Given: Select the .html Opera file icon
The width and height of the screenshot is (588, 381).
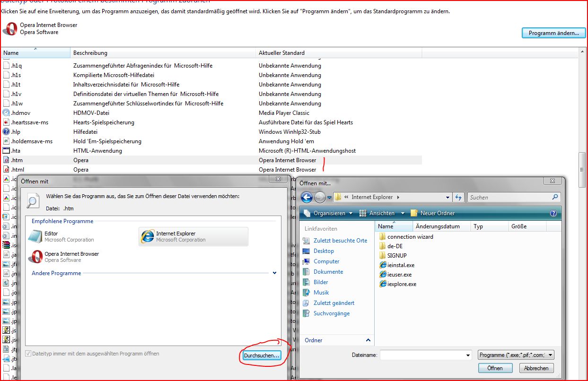Looking at the screenshot, I should (x=6, y=170).
